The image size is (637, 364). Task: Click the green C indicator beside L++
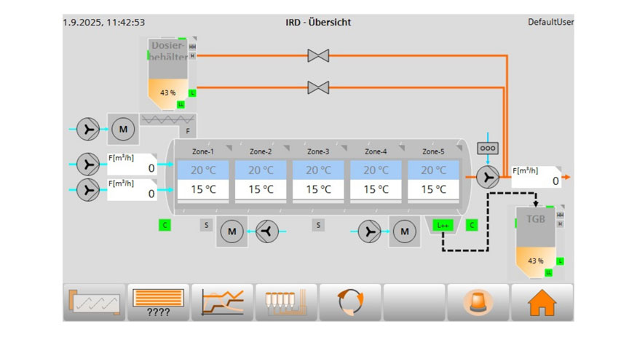click(x=472, y=225)
